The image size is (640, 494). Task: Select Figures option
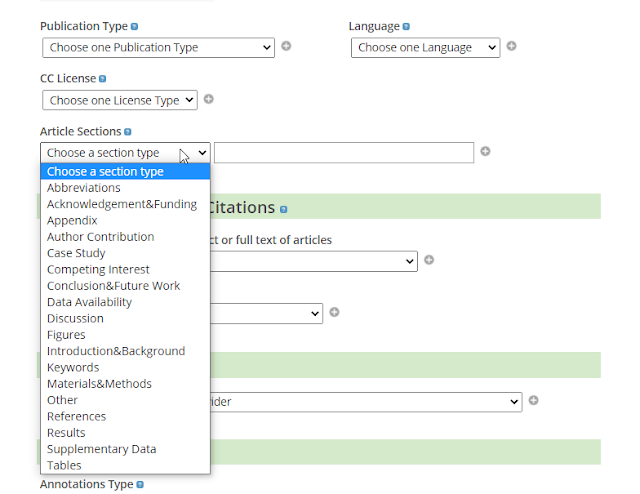(125, 335)
